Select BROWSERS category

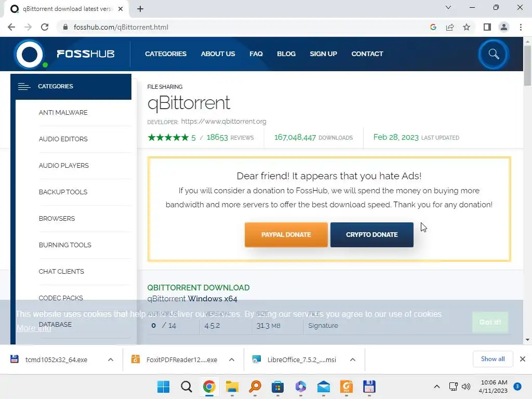coord(57,219)
